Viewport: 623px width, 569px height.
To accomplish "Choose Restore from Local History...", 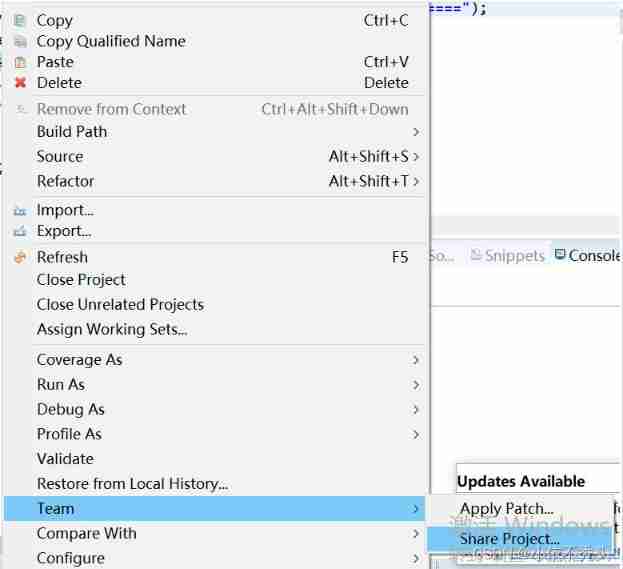I will click(x=132, y=484).
